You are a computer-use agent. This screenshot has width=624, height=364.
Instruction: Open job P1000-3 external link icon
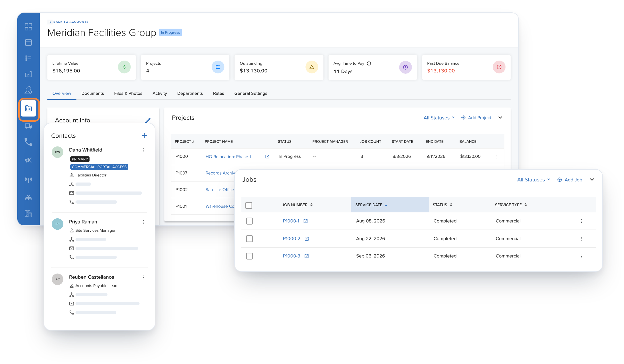[x=306, y=256]
